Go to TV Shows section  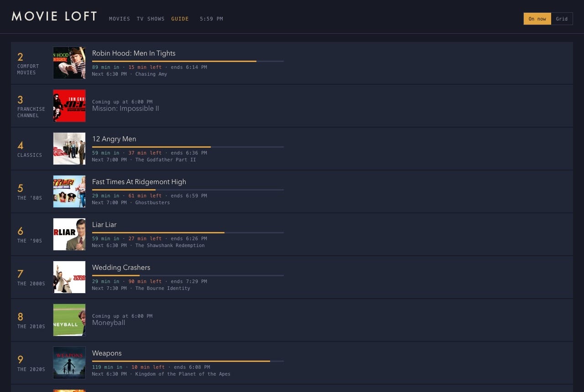coord(151,19)
